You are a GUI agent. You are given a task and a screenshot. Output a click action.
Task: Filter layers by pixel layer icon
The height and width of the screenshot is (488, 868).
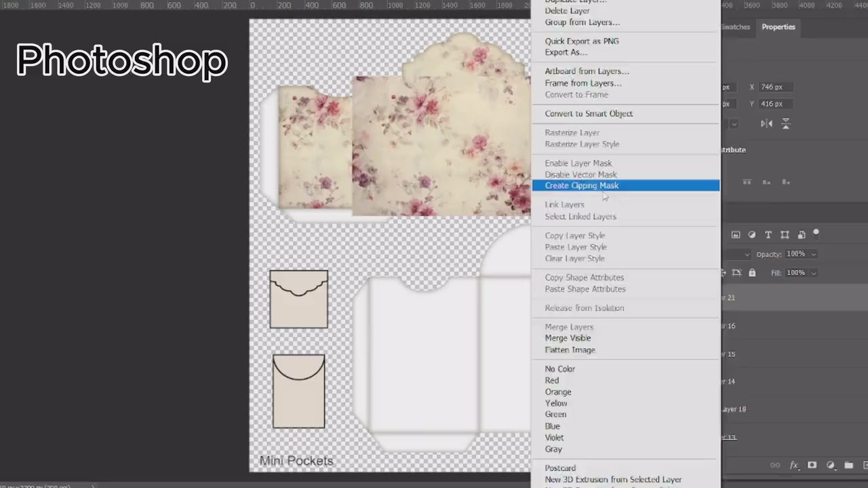(736, 235)
